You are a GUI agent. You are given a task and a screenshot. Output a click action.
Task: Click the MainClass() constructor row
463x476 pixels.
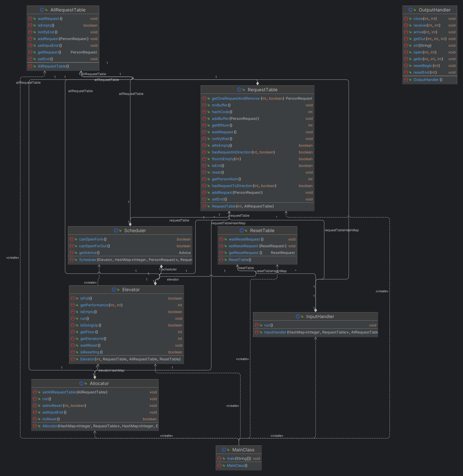[239, 466]
